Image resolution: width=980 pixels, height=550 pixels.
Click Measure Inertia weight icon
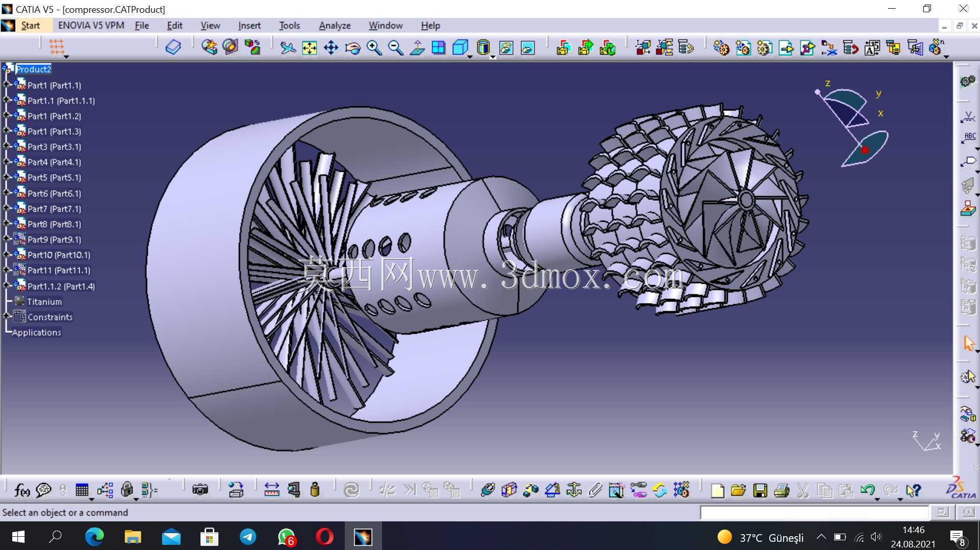point(315,490)
